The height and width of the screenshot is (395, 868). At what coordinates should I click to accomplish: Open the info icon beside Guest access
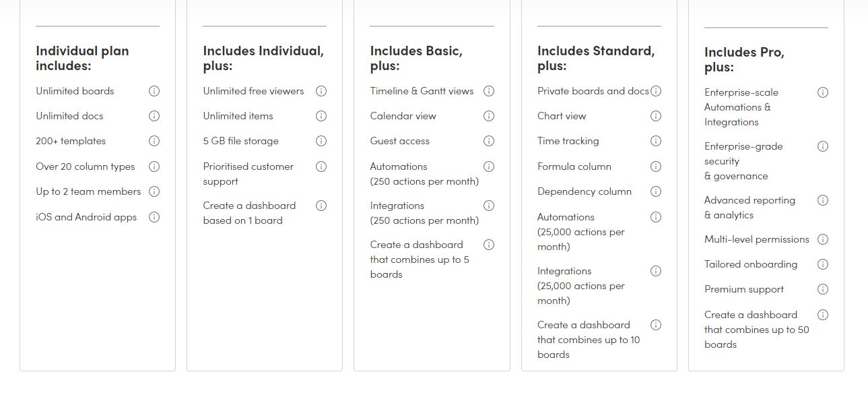click(489, 141)
